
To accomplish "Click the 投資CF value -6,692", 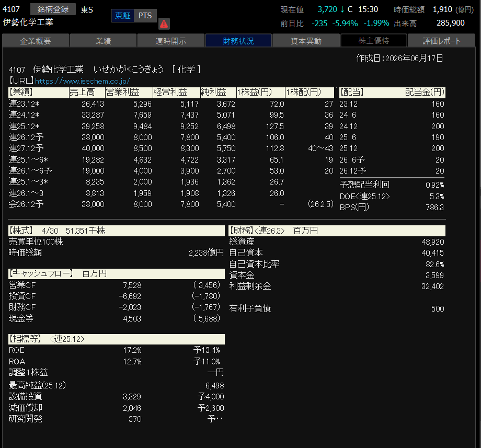I will tap(130, 296).
